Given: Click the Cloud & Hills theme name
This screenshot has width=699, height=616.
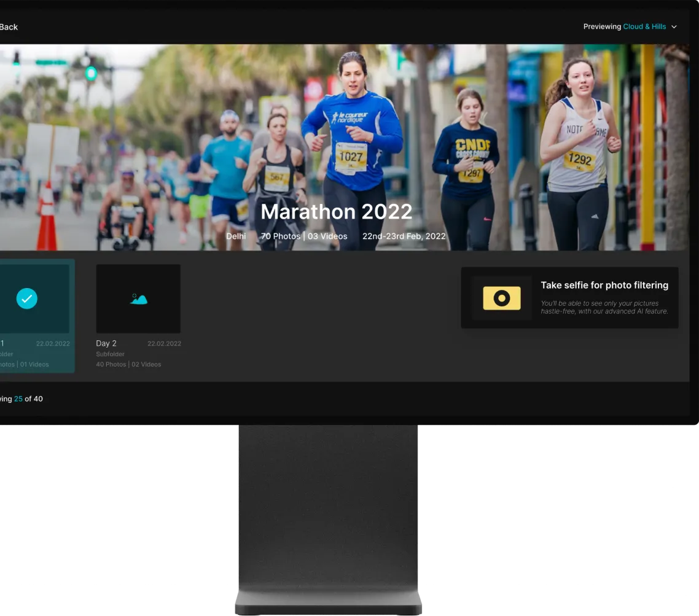Looking at the screenshot, I should 644,27.
